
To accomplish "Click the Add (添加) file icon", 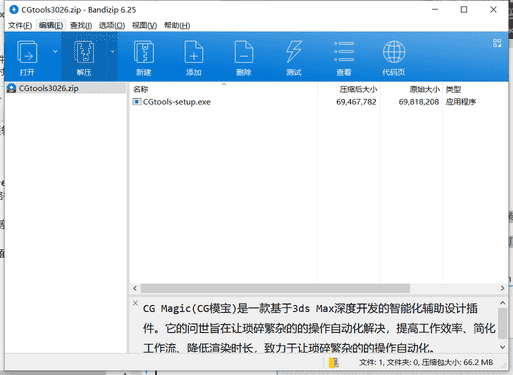I will 194,52.
